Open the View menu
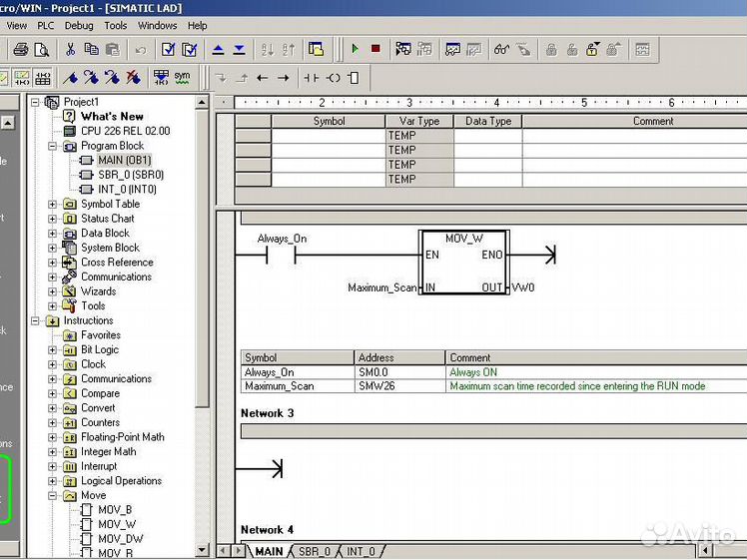747x560 pixels. point(16,26)
